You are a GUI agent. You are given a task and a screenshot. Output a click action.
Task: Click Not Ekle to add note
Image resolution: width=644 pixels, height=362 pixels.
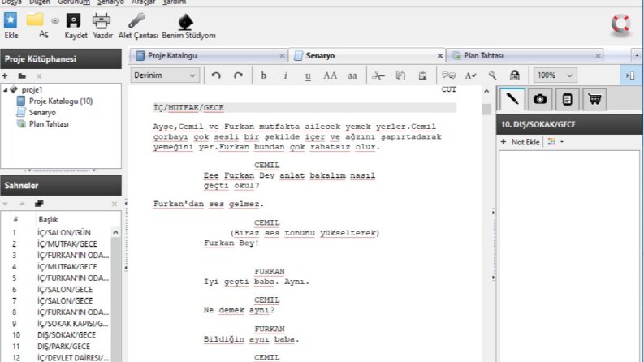coord(520,142)
